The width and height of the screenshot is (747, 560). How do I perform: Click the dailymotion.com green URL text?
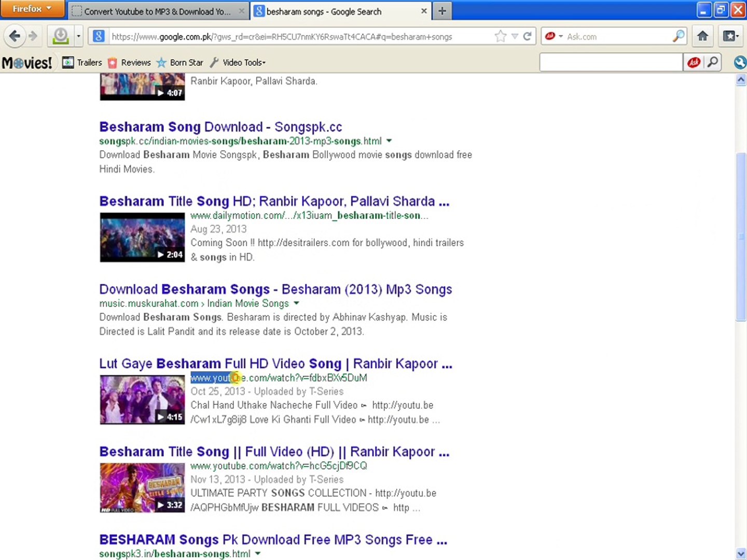309,215
